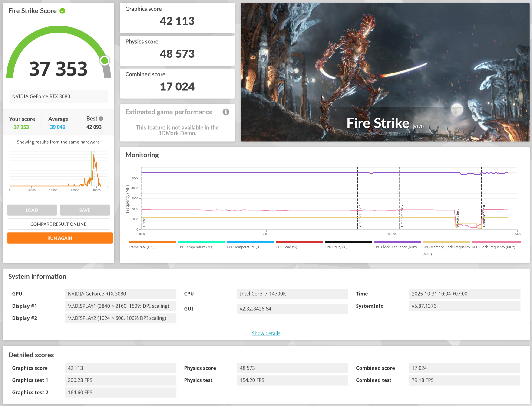This screenshot has width=532, height=406.
Task: Click the green gauge indicator knob
Action: point(105,61)
